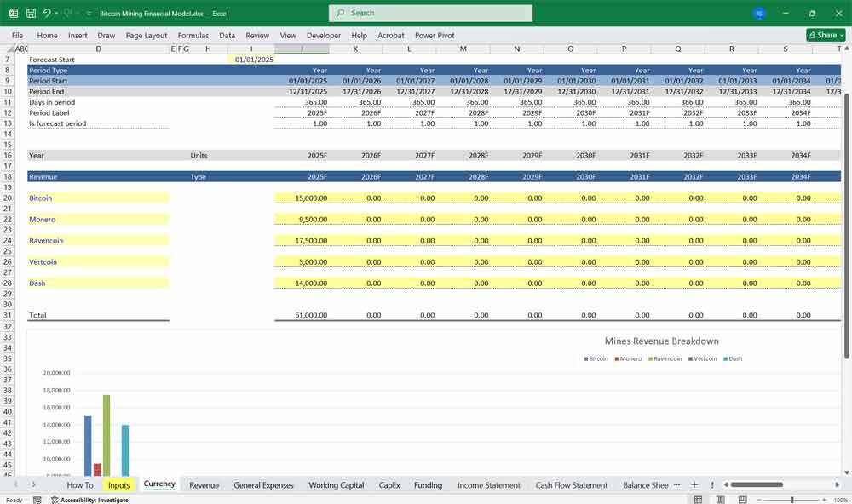Click the green Ravencoin bar in the chart
The height and width of the screenshot is (504, 852).
(106, 436)
